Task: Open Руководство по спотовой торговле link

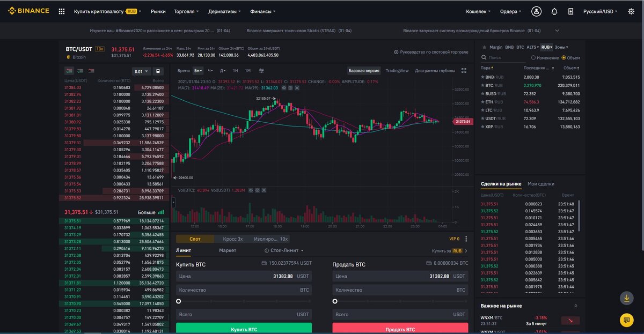Action: tap(431, 52)
